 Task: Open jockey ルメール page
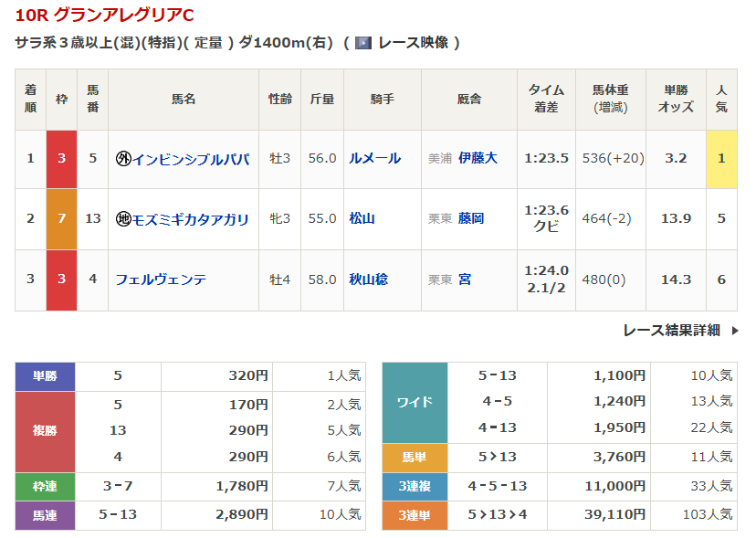[374, 158]
